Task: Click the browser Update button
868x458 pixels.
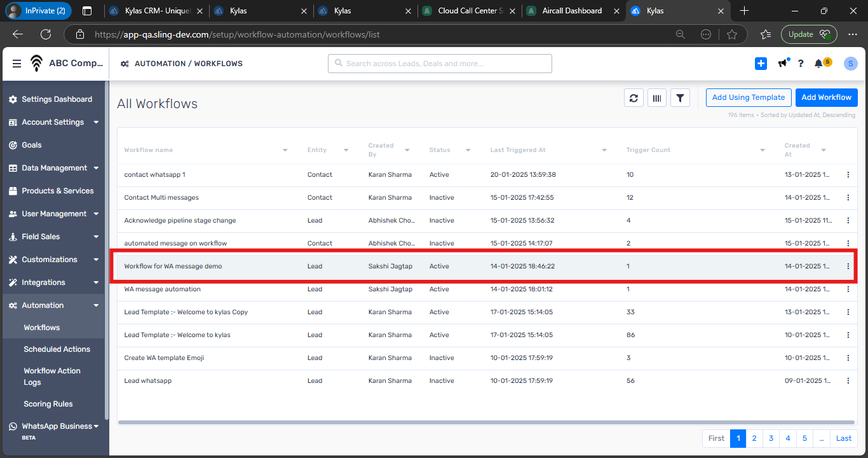Action: pyautogui.click(x=809, y=34)
